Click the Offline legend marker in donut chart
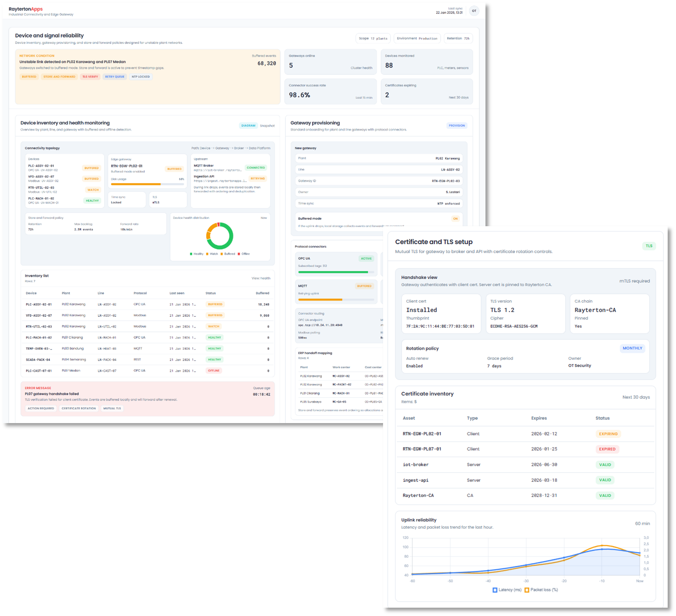 pyautogui.click(x=239, y=254)
